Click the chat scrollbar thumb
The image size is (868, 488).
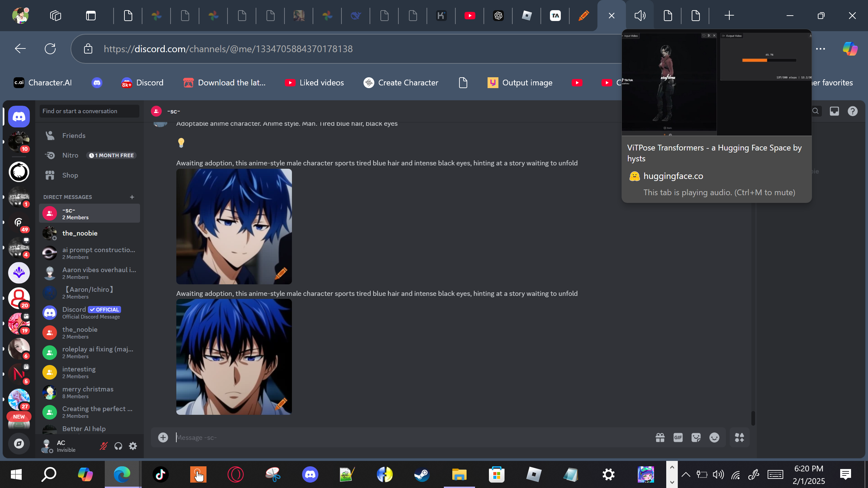753,418
